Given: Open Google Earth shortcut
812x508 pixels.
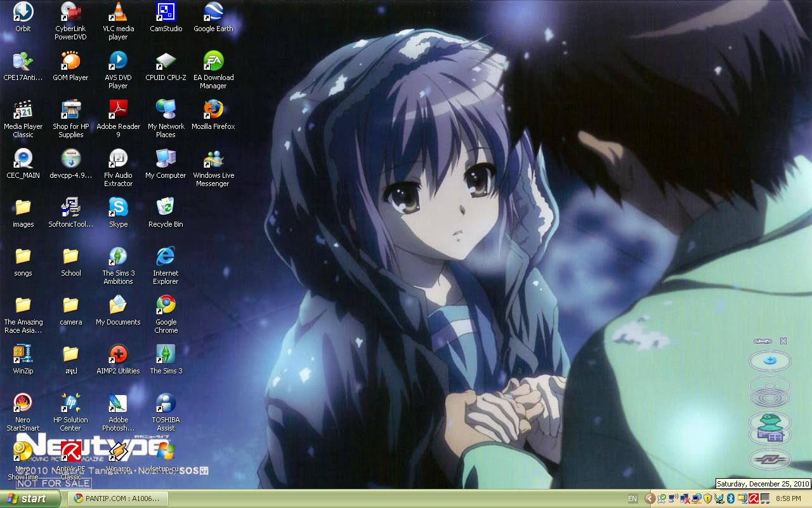Looking at the screenshot, I should (x=213, y=17).
